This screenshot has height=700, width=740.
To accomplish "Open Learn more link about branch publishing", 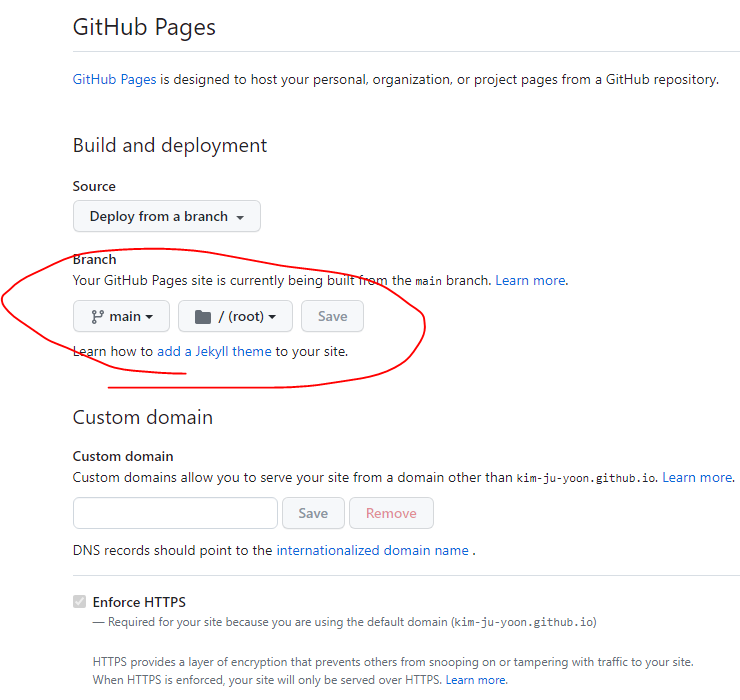I will pos(531,280).
